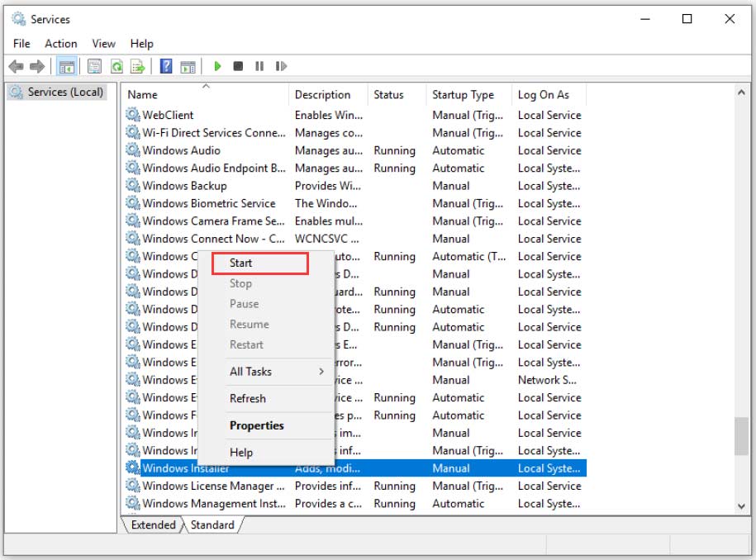Click the Restart Service toolbar button
This screenshot has height=560, width=756.
[281, 66]
